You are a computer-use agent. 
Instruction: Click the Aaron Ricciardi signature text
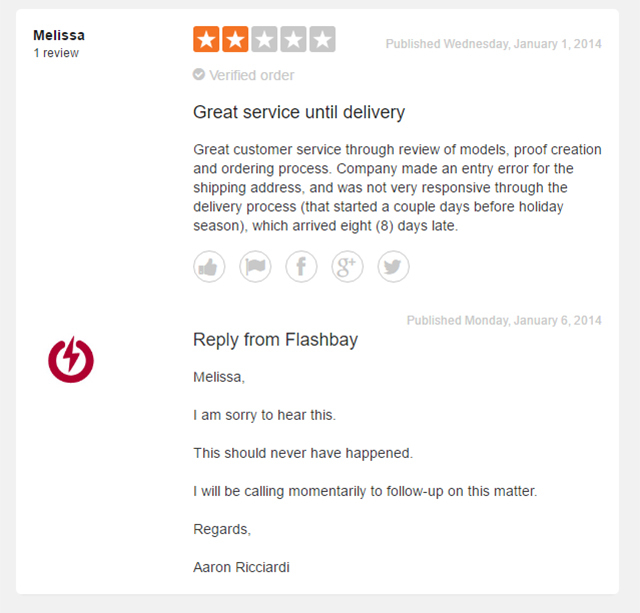tap(241, 567)
